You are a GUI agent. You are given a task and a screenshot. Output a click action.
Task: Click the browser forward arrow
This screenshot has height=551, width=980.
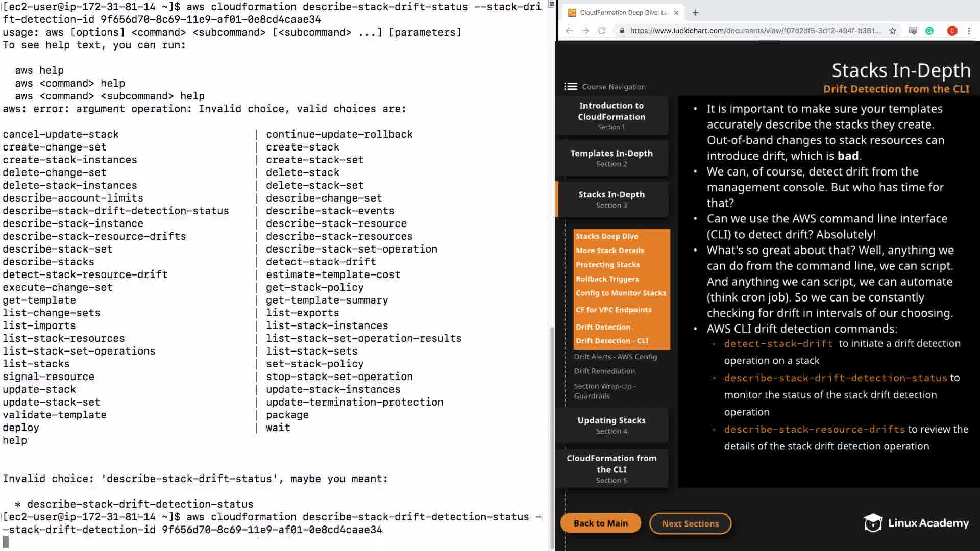585,31
